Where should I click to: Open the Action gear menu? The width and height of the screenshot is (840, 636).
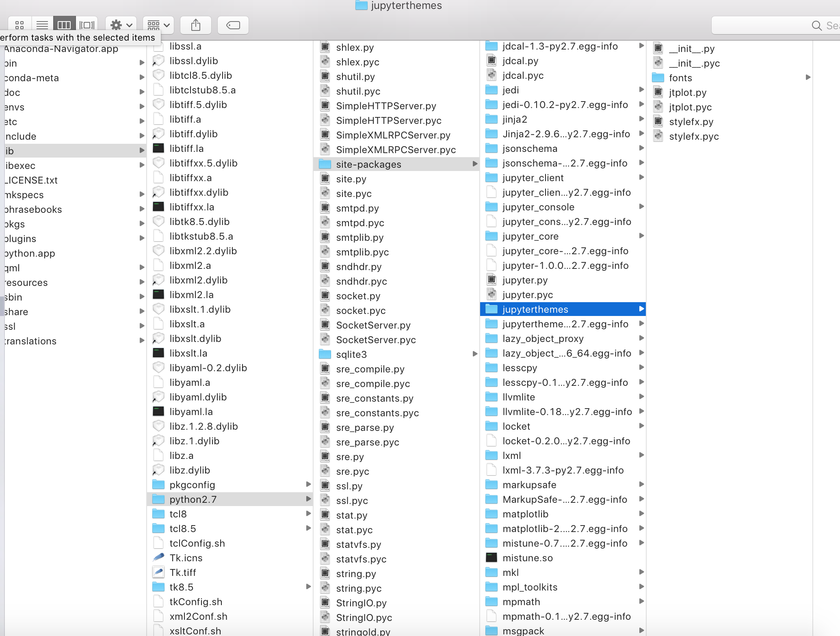[120, 25]
